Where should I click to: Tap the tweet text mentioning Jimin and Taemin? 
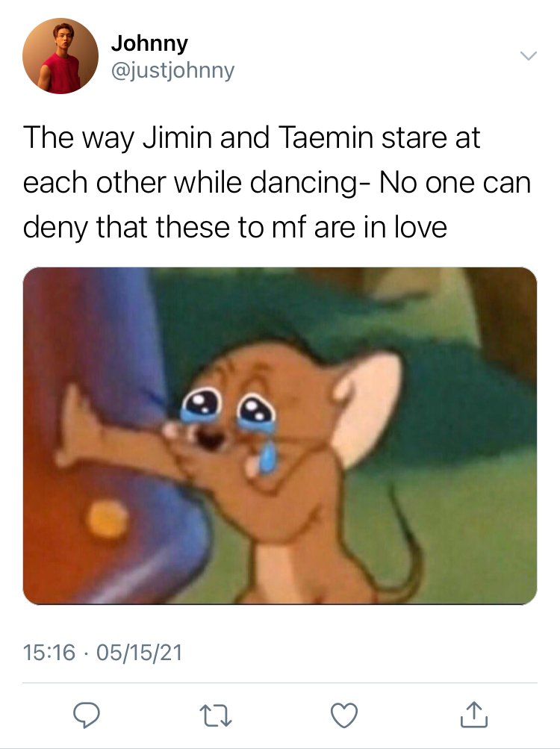tap(277, 182)
